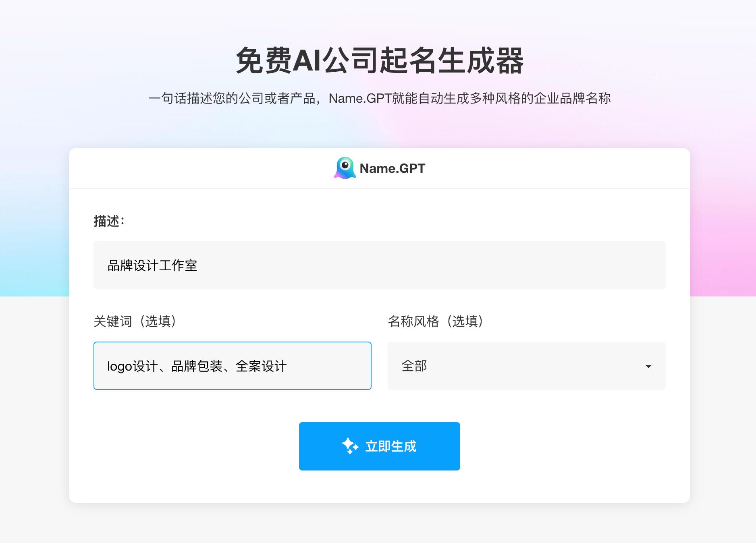Select the 全部 text in the style combo box
The height and width of the screenshot is (543, 756).
414,366
